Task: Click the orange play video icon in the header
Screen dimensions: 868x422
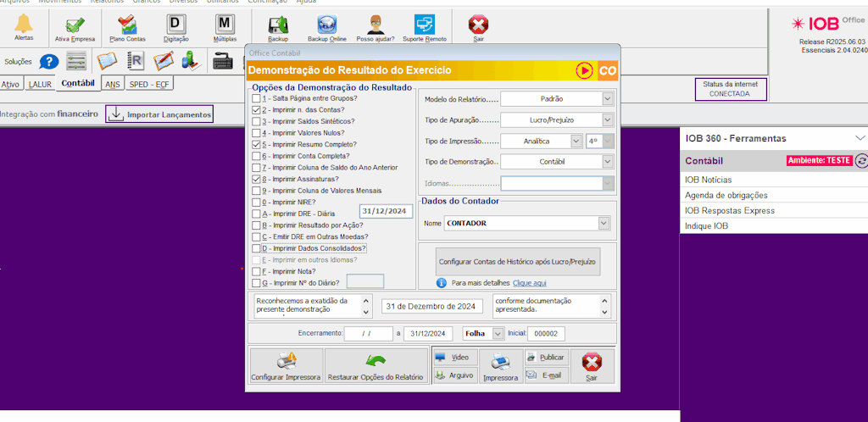Action: [x=584, y=70]
